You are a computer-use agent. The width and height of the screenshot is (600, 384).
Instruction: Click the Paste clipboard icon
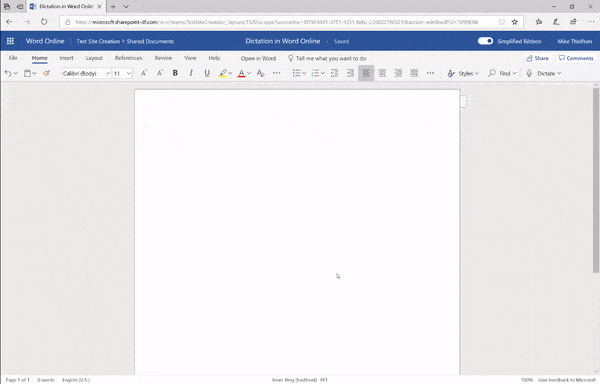tap(28, 73)
